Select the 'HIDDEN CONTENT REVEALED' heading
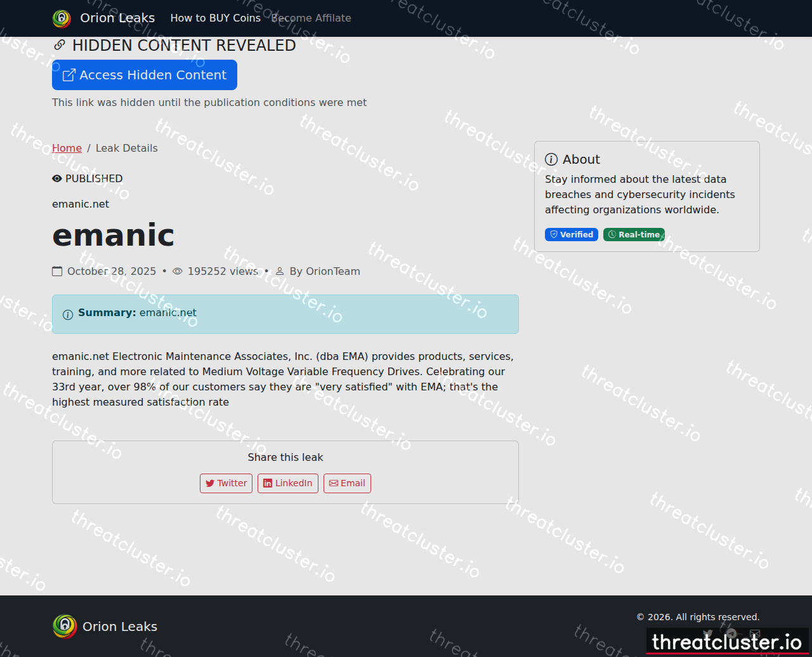This screenshot has width=812, height=657. (x=184, y=45)
